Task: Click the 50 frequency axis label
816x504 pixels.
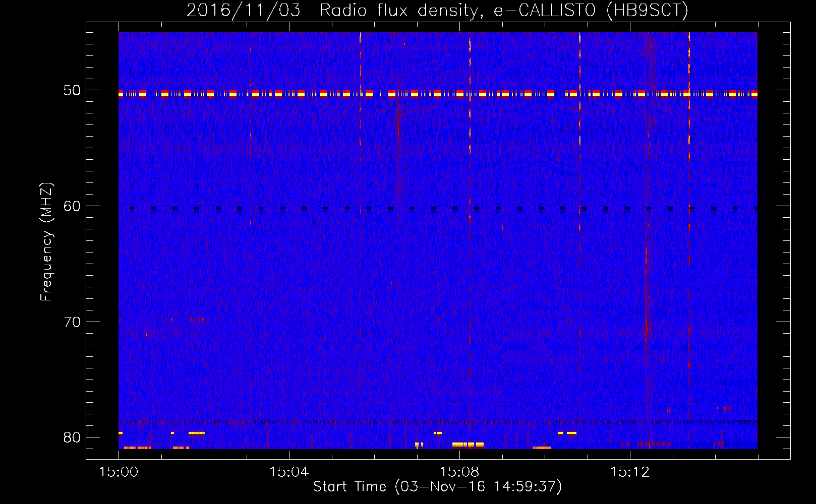Action: (x=72, y=91)
